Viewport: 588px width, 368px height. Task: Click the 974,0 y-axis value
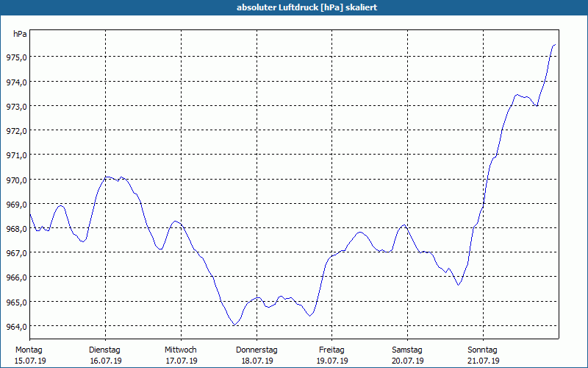[16, 82]
